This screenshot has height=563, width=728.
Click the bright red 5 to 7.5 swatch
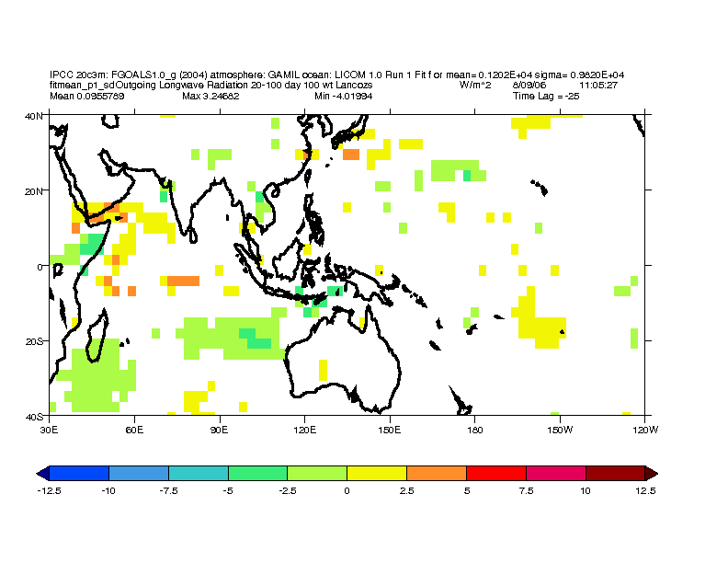(x=496, y=473)
